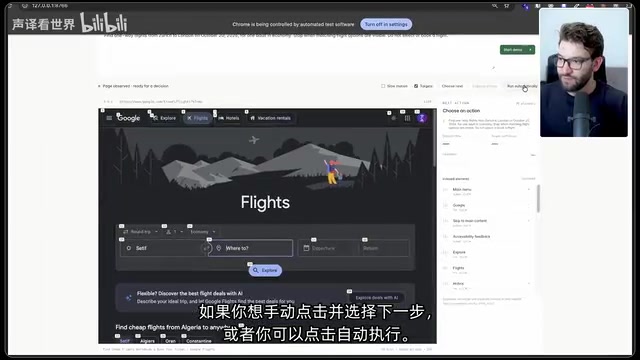The height and width of the screenshot is (360, 640).
Task: Select the Setif city chip
Action: 124,340
